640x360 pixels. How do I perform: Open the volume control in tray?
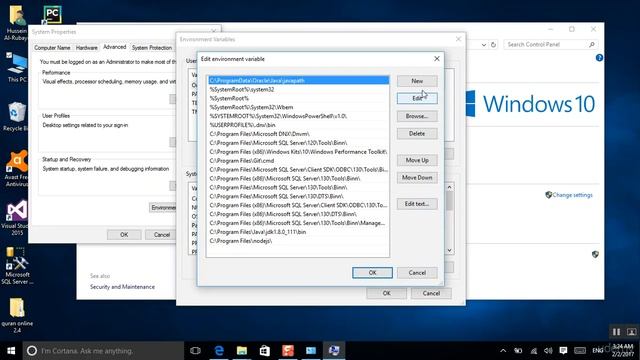(x=548, y=351)
